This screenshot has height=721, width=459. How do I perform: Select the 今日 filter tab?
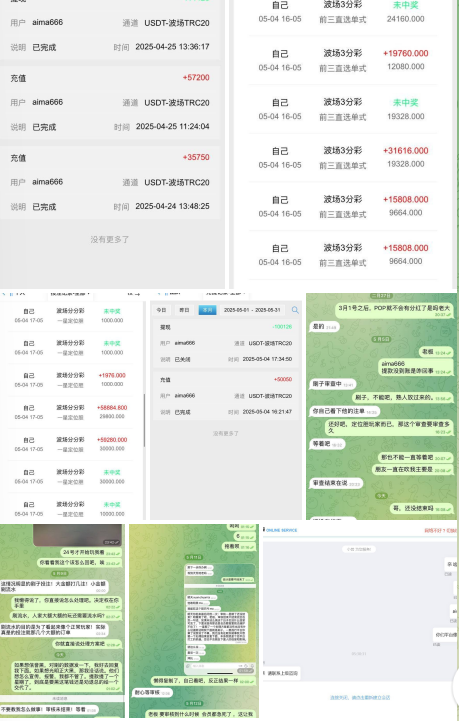pos(161,310)
